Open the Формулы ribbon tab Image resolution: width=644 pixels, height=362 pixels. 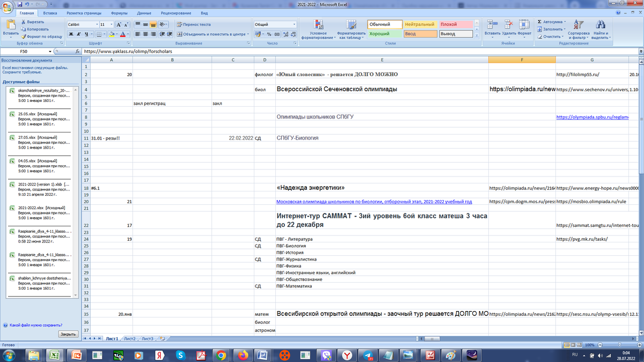(x=119, y=12)
